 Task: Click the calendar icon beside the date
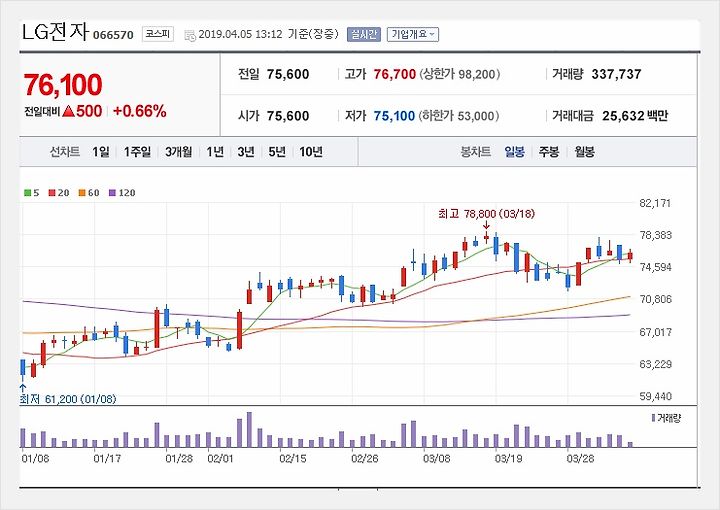point(190,35)
